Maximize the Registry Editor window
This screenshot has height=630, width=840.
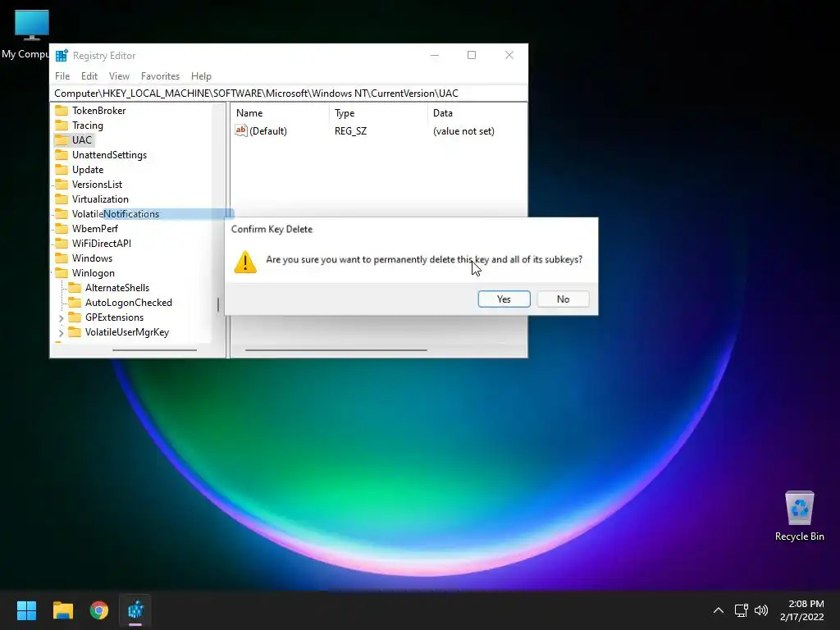pyautogui.click(x=472, y=55)
